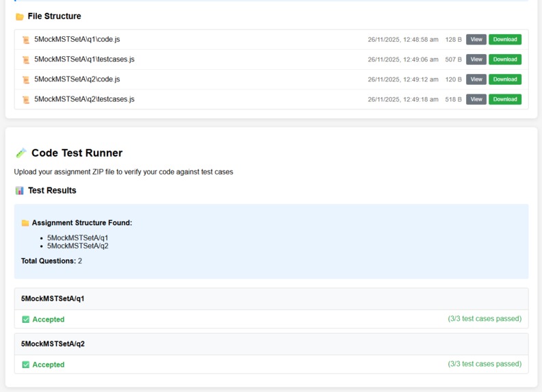The image size is (542, 392).
Task: Download the q2\testcases.js file
Action: coord(504,100)
